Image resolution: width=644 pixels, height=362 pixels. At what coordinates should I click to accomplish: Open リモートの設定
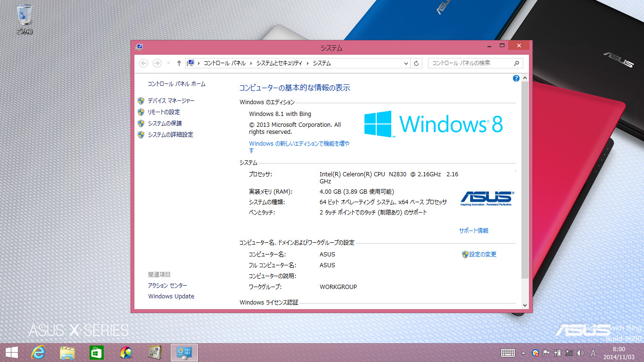(x=164, y=112)
